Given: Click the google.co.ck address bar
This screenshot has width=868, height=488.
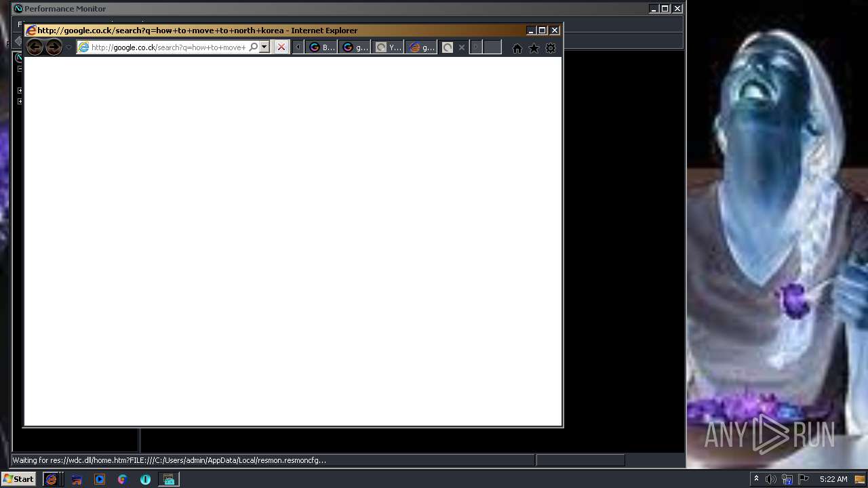Looking at the screenshot, I should click(168, 47).
